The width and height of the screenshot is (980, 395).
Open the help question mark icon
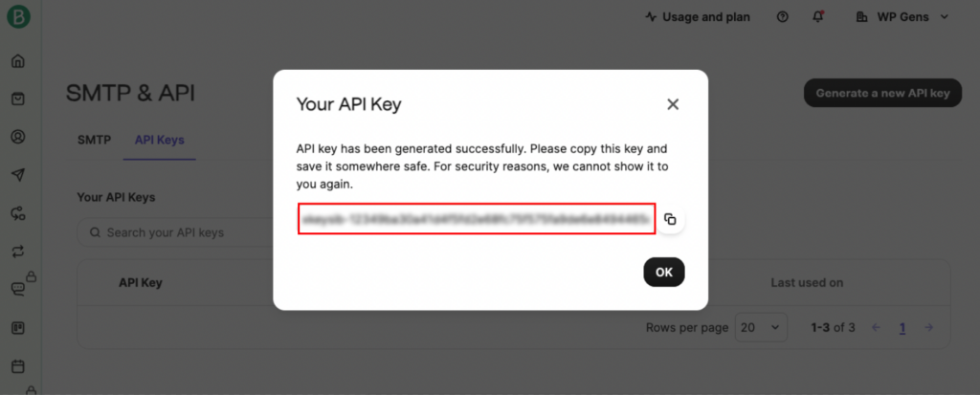click(x=783, y=17)
